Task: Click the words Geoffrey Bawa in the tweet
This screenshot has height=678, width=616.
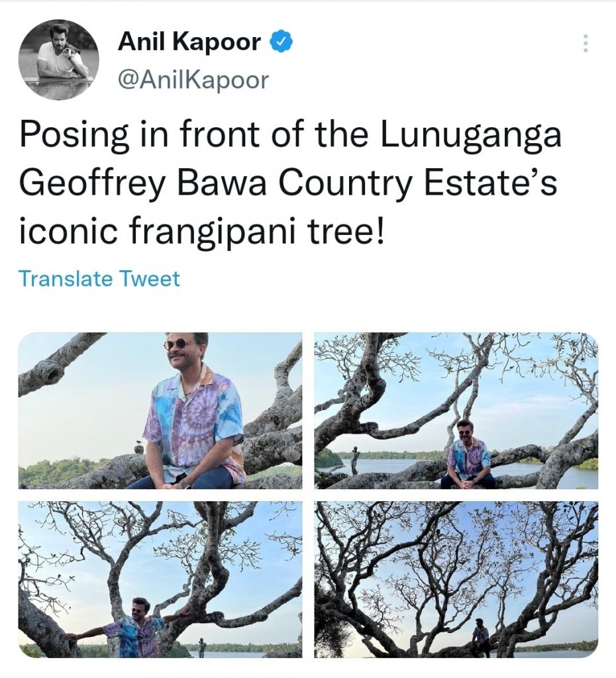Action: 142,183
